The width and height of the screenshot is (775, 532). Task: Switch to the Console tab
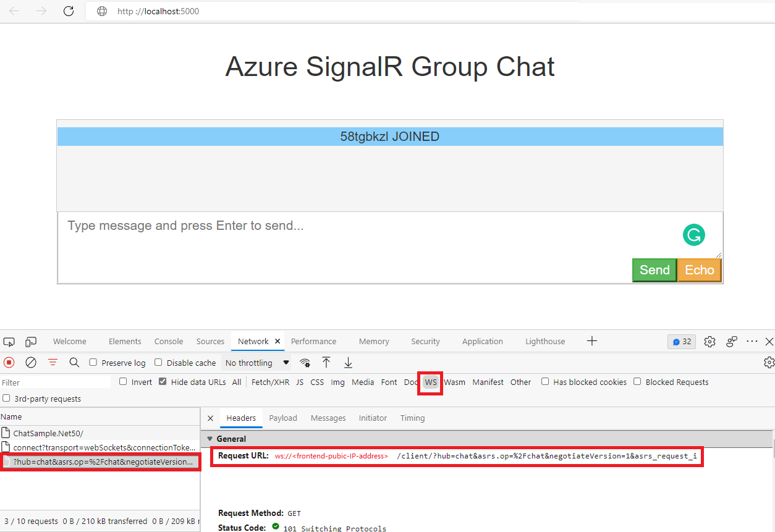point(168,341)
